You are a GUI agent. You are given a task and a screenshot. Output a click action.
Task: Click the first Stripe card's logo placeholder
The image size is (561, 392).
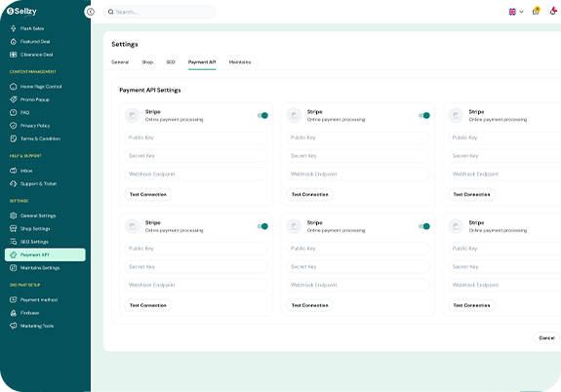[133, 115]
